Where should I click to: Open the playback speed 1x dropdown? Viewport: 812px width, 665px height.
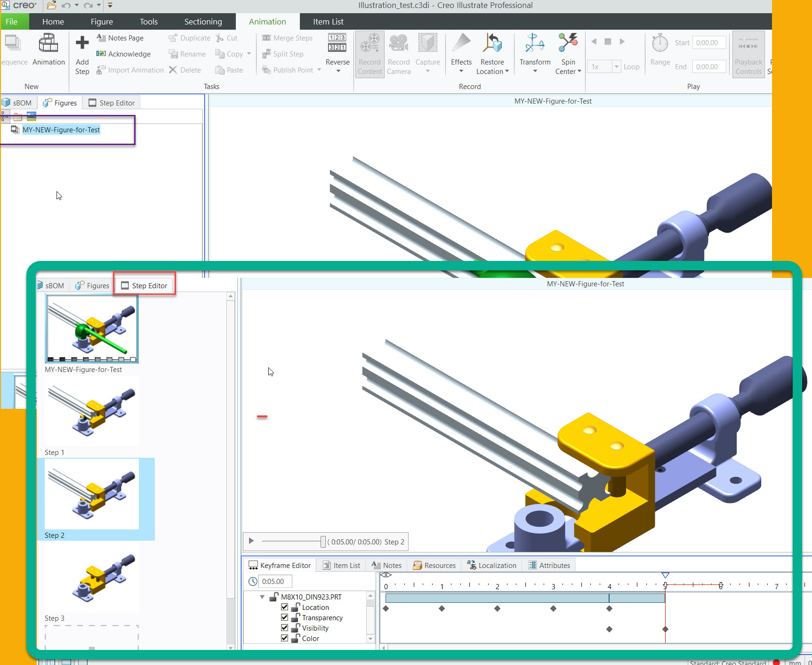point(616,67)
